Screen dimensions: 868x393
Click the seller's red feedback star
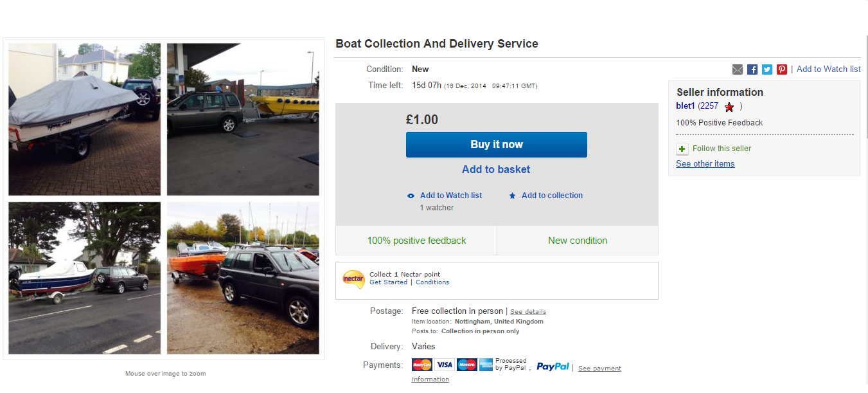(729, 107)
